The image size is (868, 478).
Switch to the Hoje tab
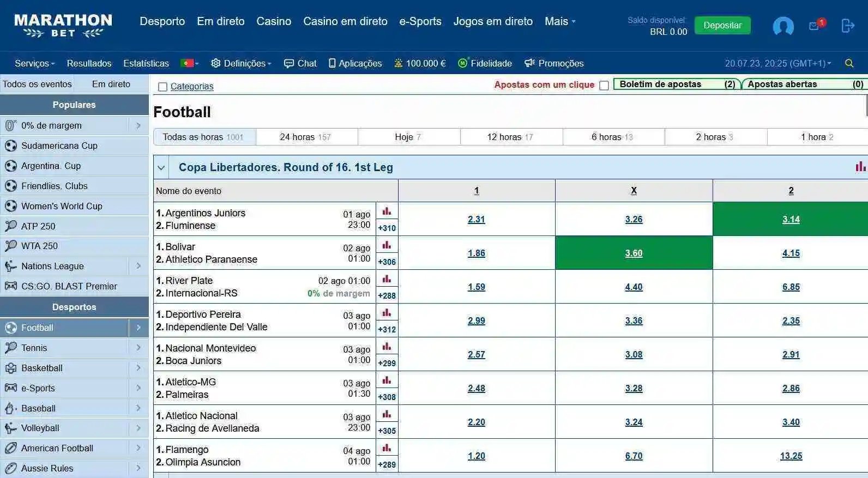tap(409, 137)
